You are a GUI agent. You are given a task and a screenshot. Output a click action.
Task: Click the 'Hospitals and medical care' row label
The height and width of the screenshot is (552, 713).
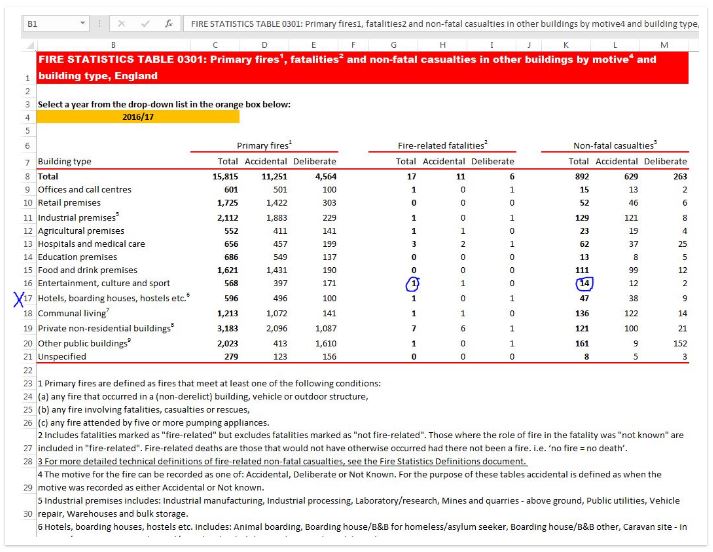coord(91,244)
